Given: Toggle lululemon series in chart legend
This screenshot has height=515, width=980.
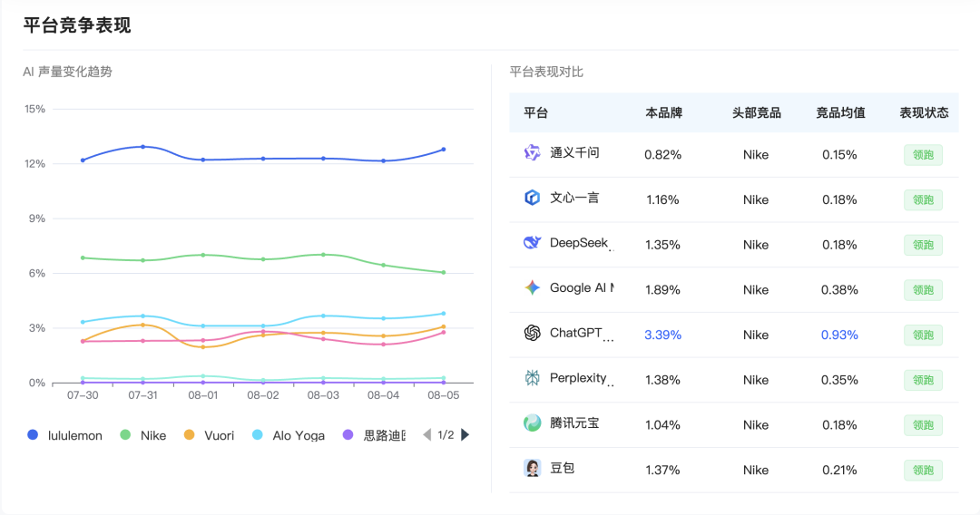Looking at the screenshot, I should coord(65,435).
